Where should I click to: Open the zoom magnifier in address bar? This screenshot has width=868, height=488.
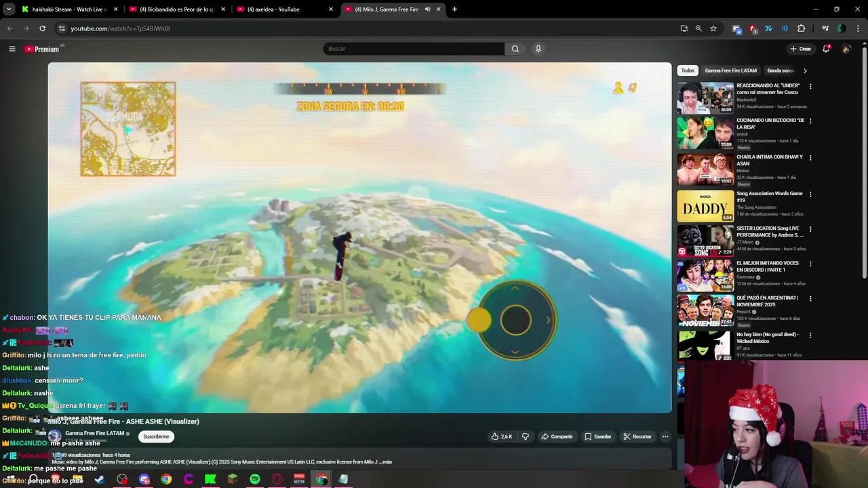click(698, 28)
